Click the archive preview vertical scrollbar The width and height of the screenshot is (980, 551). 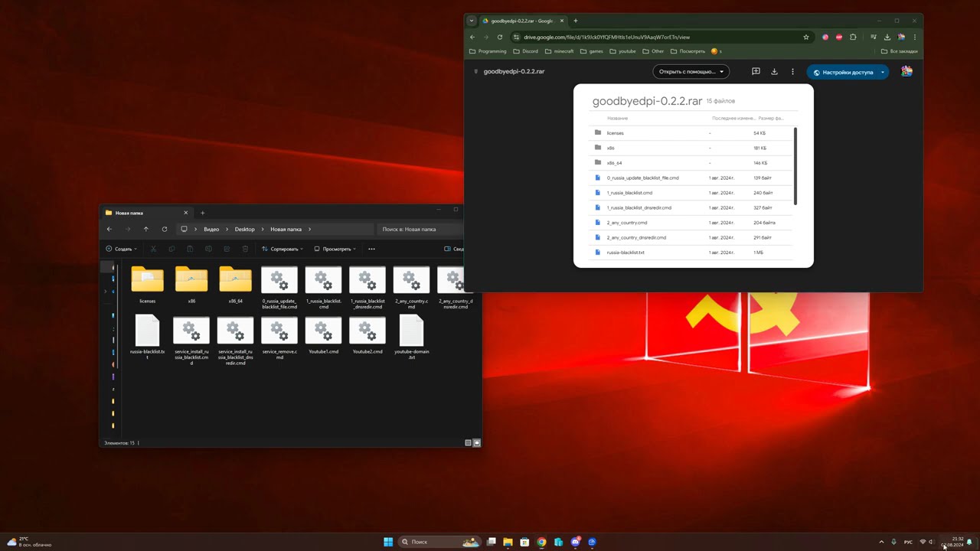point(795,166)
